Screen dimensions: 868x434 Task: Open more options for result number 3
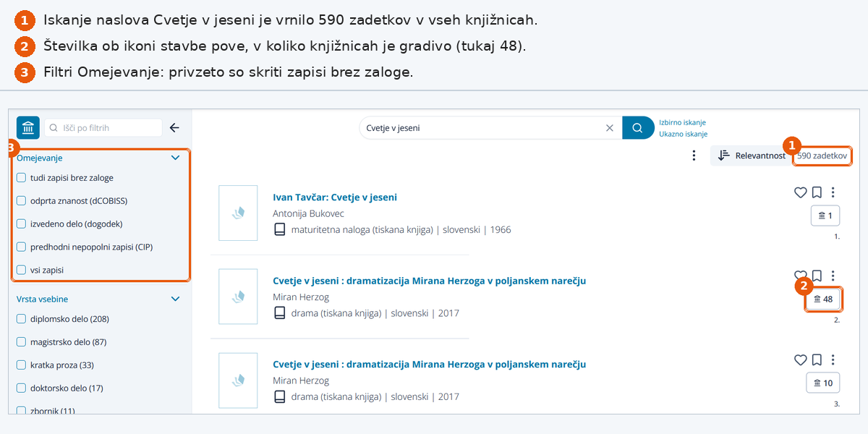click(x=833, y=359)
